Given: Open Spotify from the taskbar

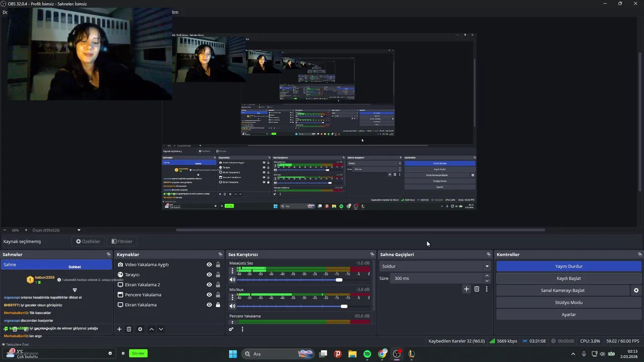Looking at the screenshot, I should pos(367,354).
